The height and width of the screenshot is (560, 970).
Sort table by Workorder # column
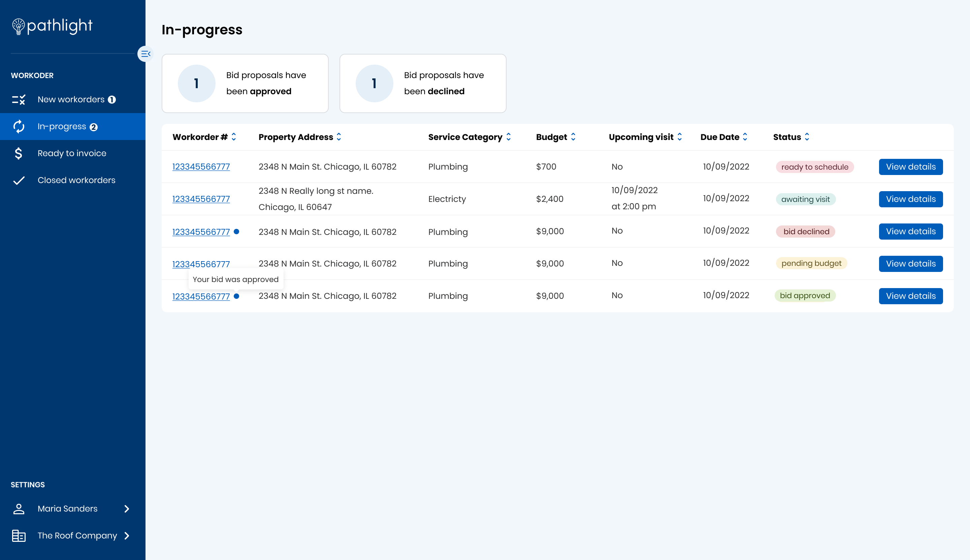click(234, 137)
